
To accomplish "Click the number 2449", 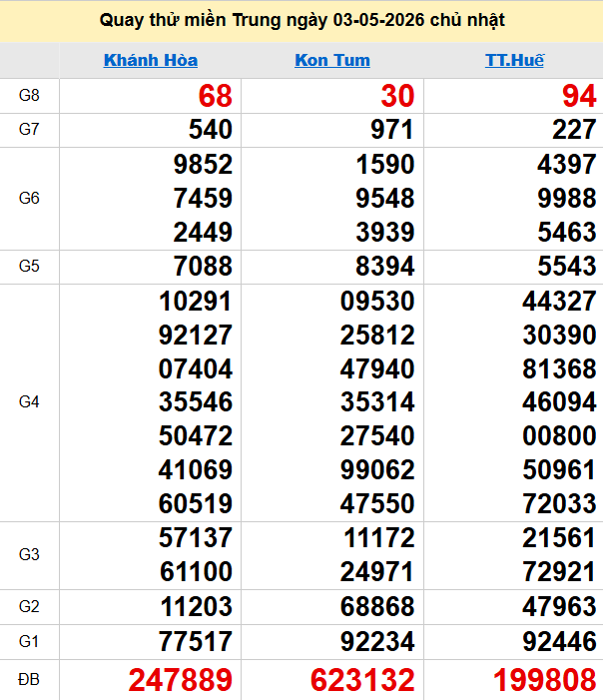I will point(203,232).
